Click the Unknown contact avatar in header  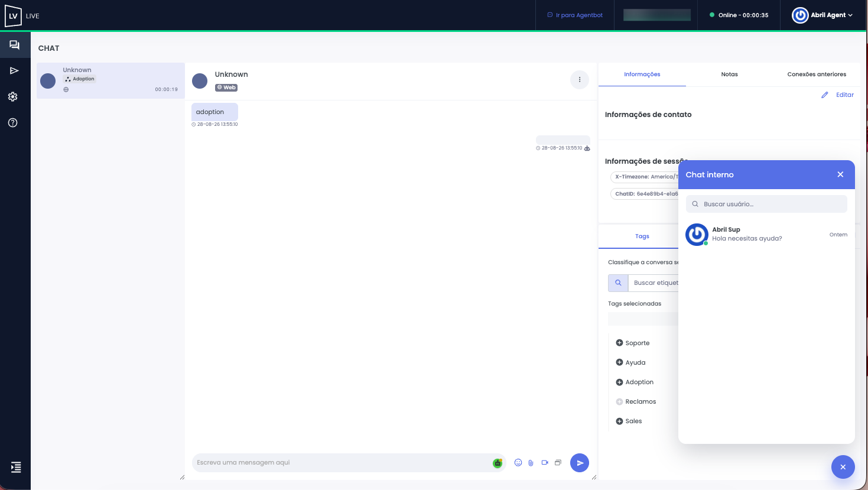click(200, 81)
